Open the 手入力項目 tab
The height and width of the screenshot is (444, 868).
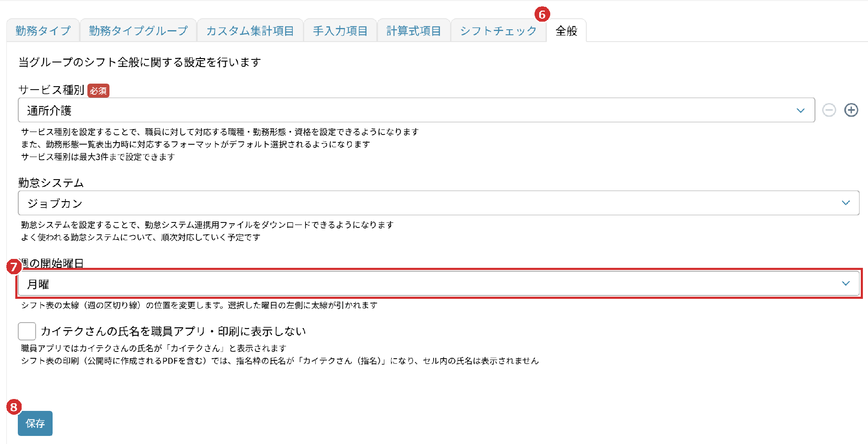[340, 31]
